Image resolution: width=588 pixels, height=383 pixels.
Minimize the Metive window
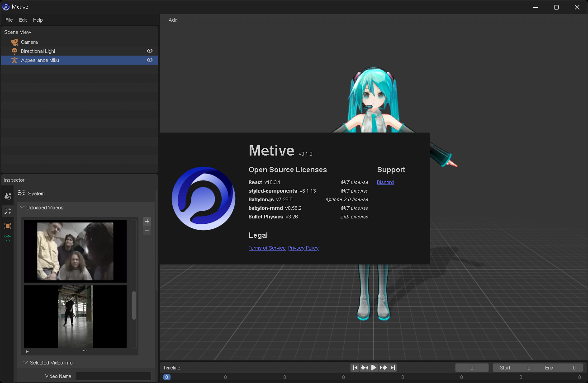point(536,7)
